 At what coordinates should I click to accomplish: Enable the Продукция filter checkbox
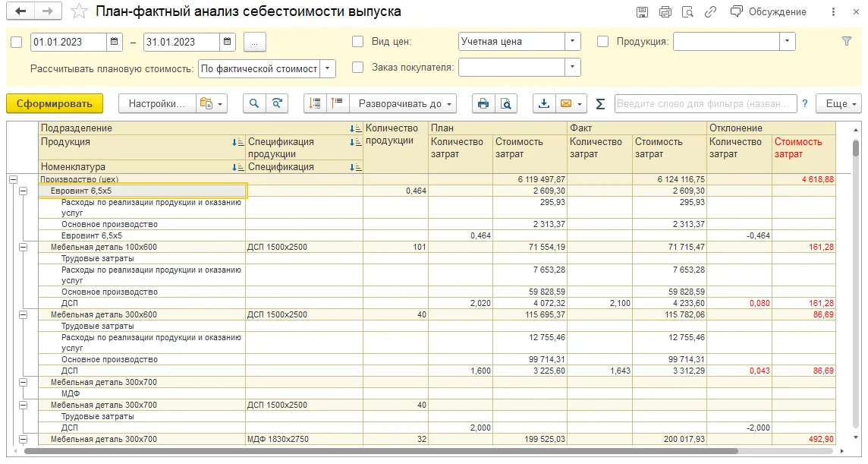603,42
